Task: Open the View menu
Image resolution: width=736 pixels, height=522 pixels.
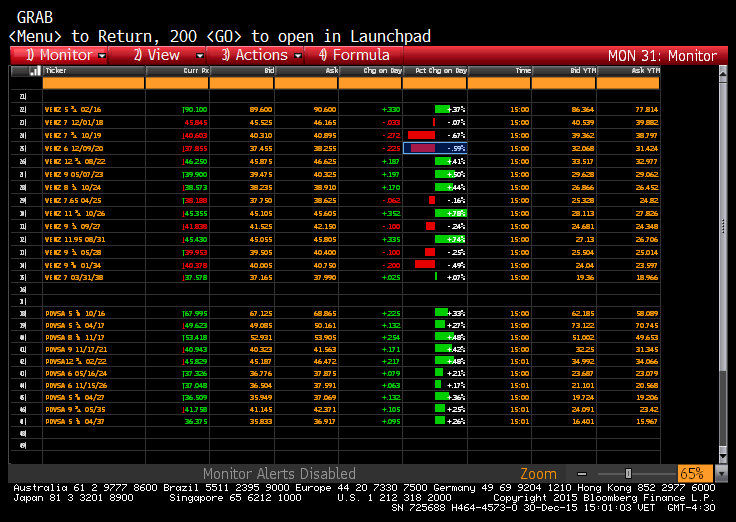Action: point(157,55)
